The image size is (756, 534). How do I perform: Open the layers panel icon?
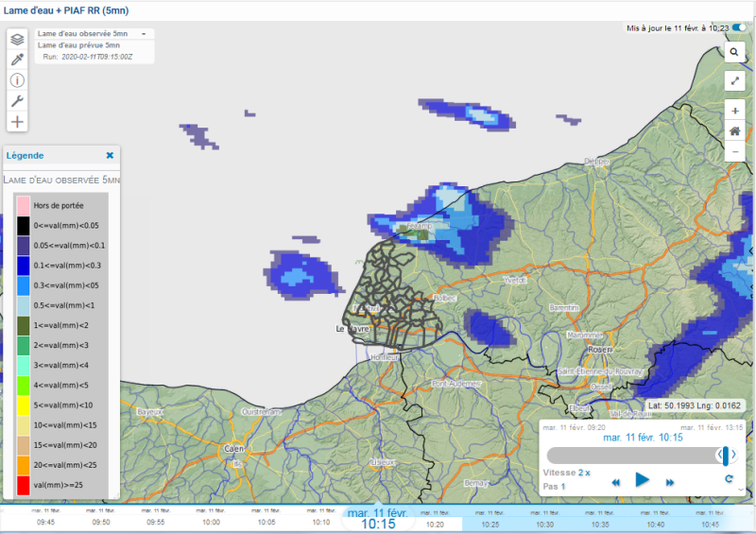[x=17, y=39]
